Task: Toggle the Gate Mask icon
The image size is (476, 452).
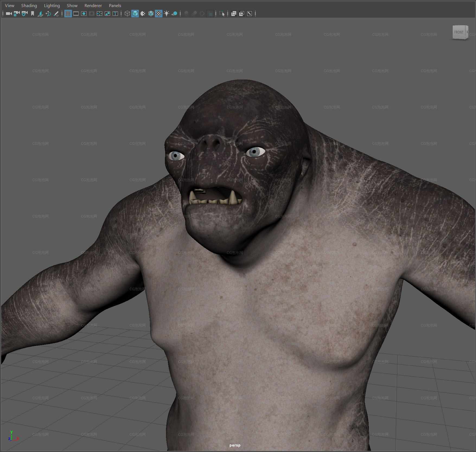Action: [x=92, y=14]
